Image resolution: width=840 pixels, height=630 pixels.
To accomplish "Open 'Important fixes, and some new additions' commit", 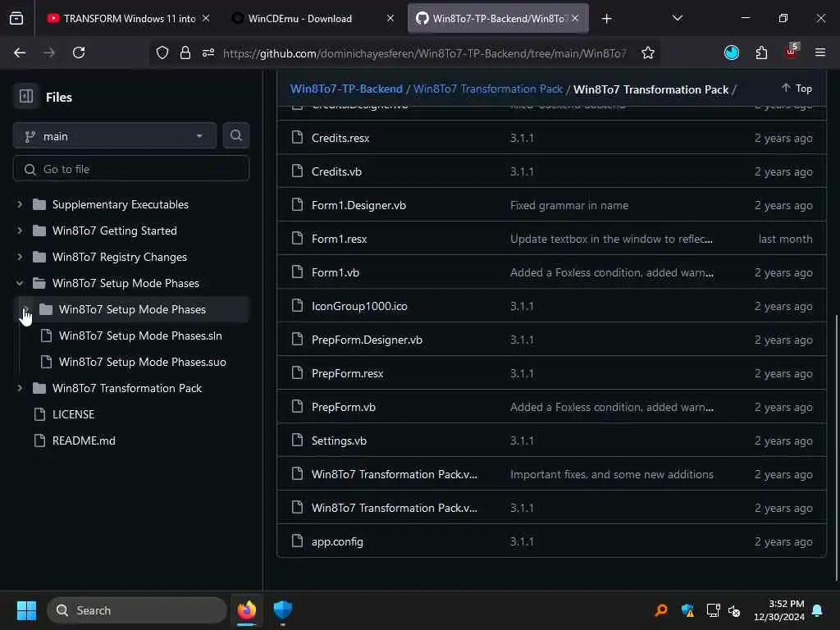I will click(x=611, y=474).
